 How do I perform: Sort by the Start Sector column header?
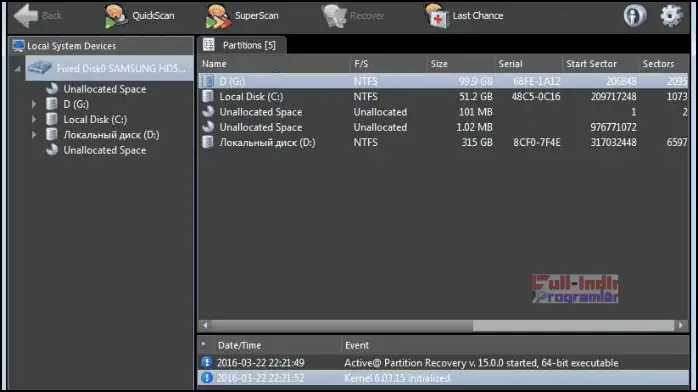tap(600, 64)
